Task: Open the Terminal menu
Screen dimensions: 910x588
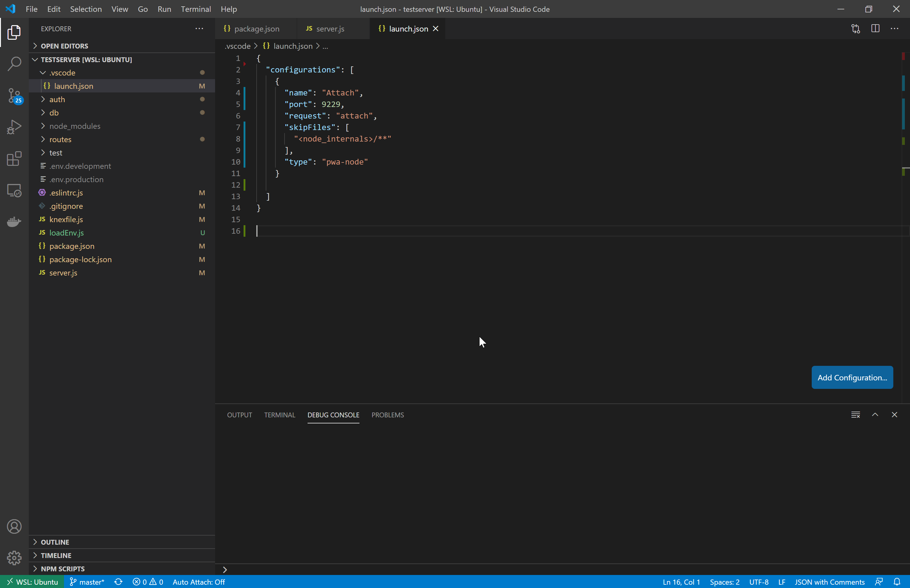Action: 196,9
